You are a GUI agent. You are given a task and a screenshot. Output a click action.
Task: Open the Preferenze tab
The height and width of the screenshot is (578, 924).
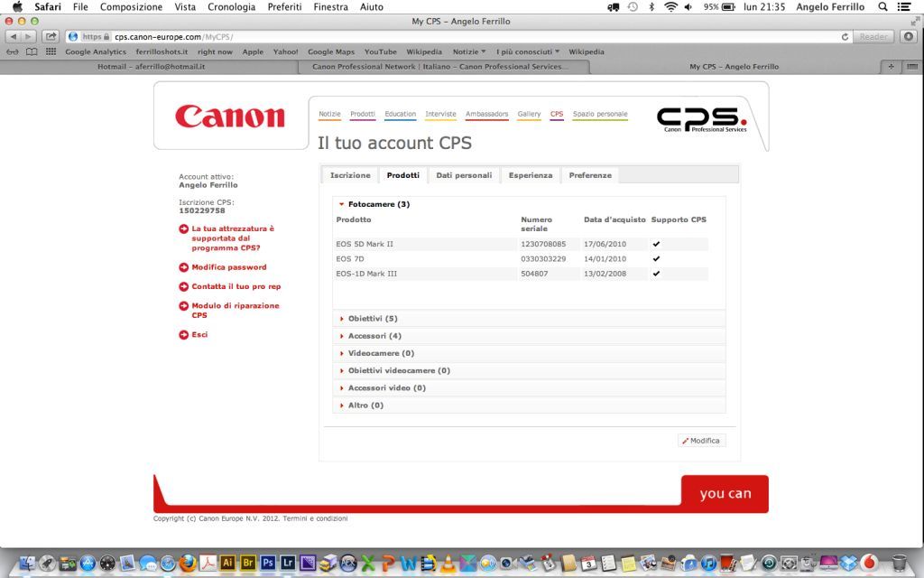[590, 175]
